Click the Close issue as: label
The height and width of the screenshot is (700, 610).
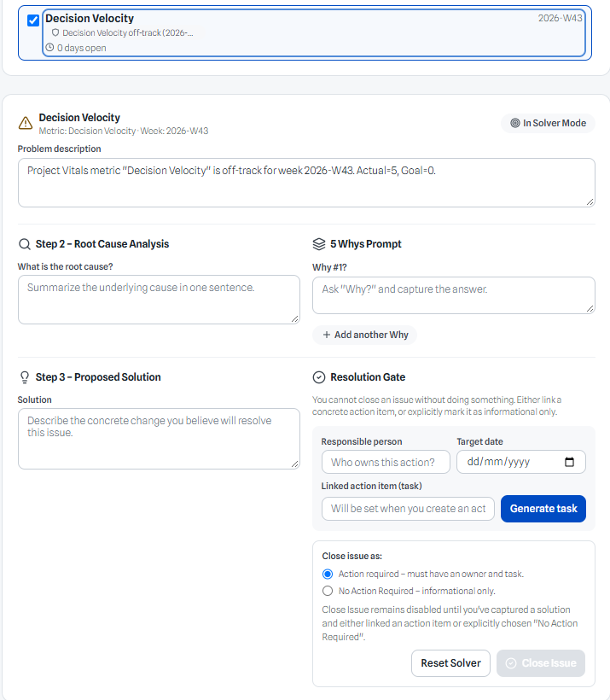[x=352, y=557]
